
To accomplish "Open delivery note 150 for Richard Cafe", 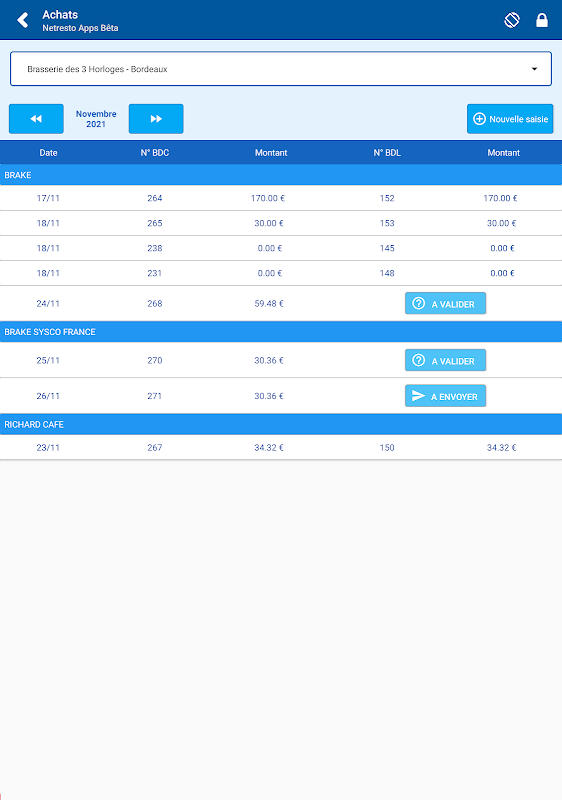I will [x=387, y=447].
